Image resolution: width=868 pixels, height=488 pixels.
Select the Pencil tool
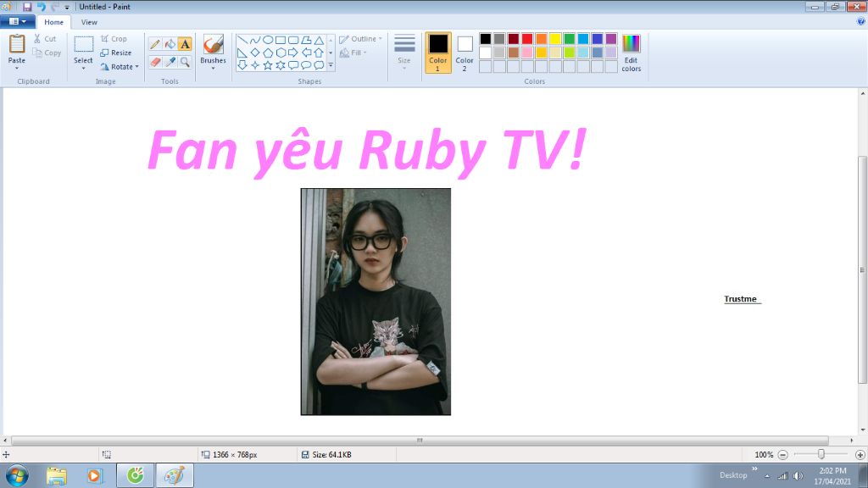click(155, 44)
